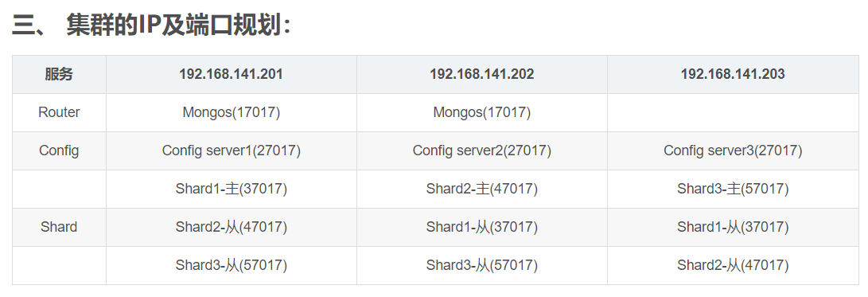
Task: Click the Config server2(27017) cell
Action: 482,150
